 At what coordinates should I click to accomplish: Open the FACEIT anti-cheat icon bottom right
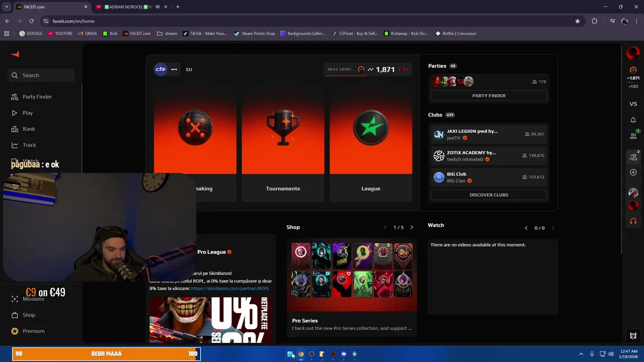(x=633, y=336)
